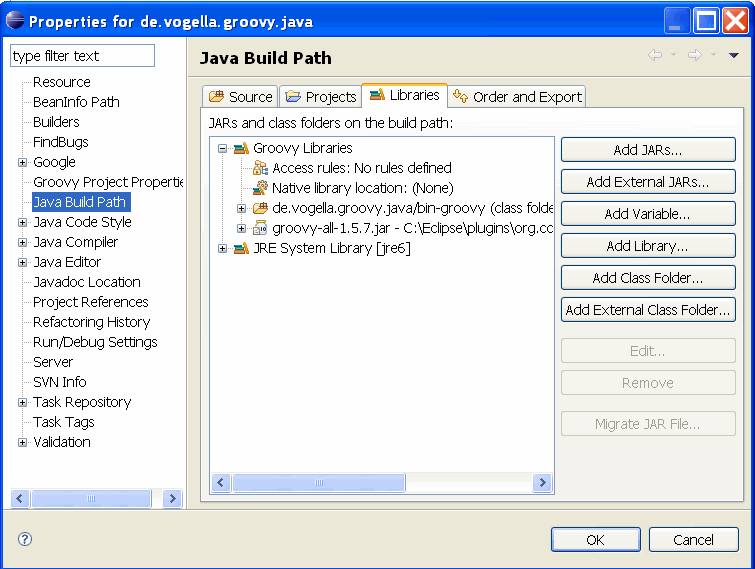The height and width of the screenshot is (569, 755).
Task: Expand the Java Editor category
Action: pos(22,262)
